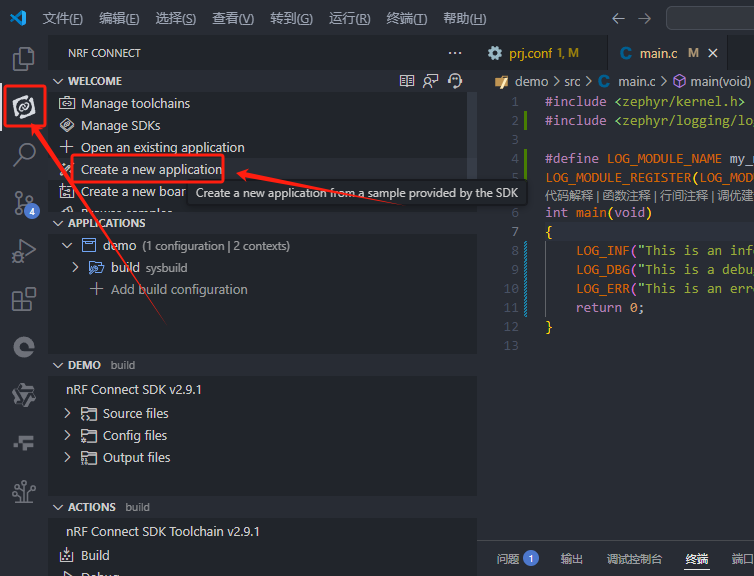
Task: Click the plus icon for Open an existing application
Action: [x=67, y=147]
